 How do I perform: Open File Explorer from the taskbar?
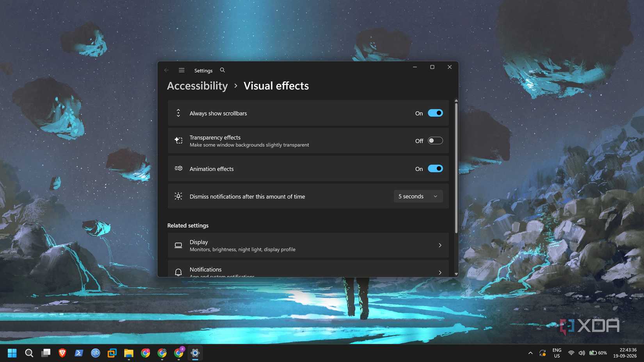pos(129,353)
